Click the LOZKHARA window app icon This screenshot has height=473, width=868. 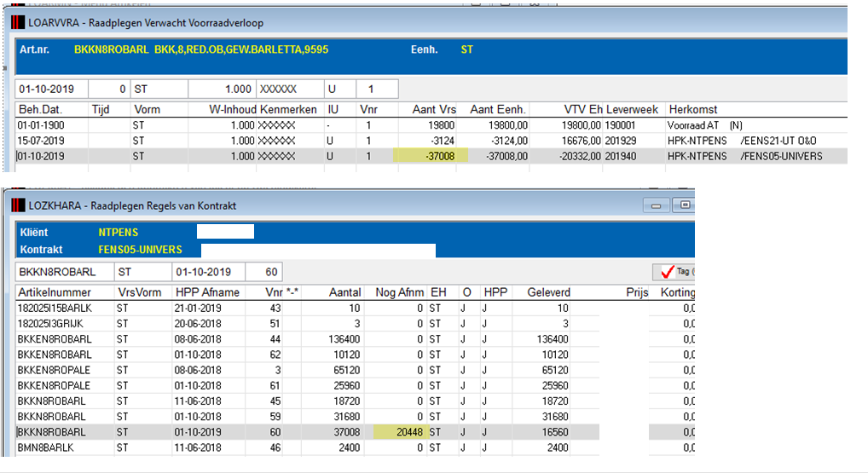click(x=18, y=205)
